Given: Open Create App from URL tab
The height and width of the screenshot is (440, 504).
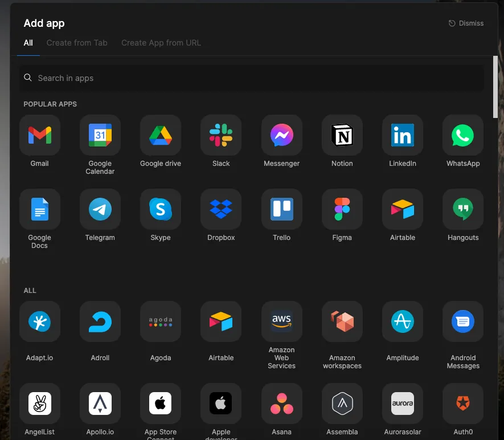Looking at the screenshot, I should coord(161,43).
